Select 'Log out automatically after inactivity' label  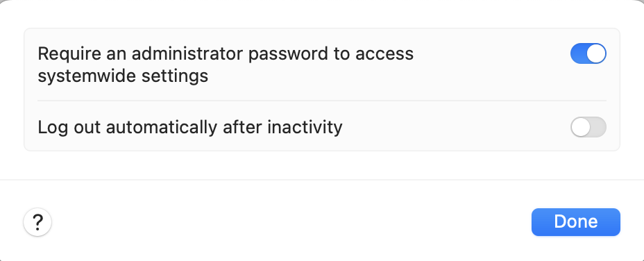[190, 128]
